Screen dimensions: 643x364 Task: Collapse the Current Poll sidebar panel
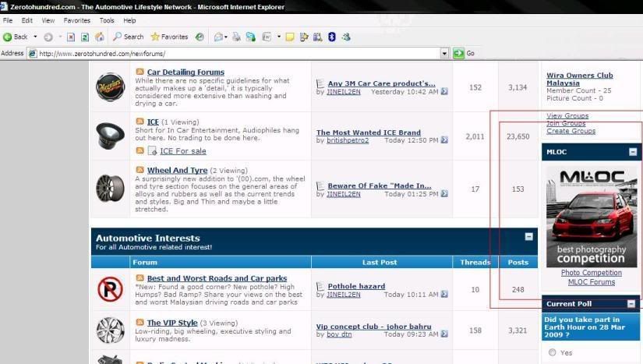tap(631, 304)
